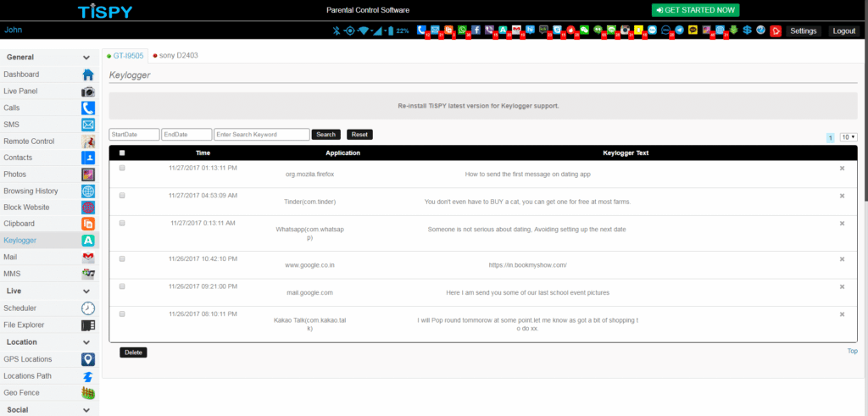Collapse the Location section chevron
Image resolution: width=868 pixels, height=416 pixels.
coord(86,342)
